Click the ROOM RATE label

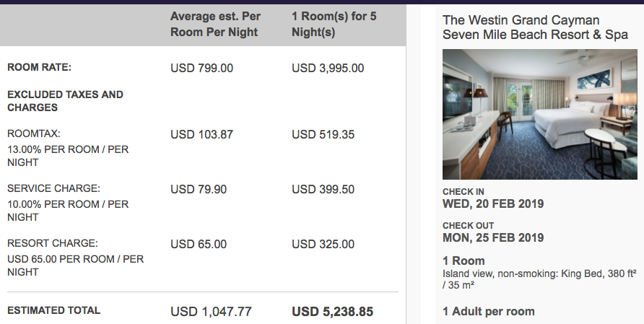click(x=40, y=67)
